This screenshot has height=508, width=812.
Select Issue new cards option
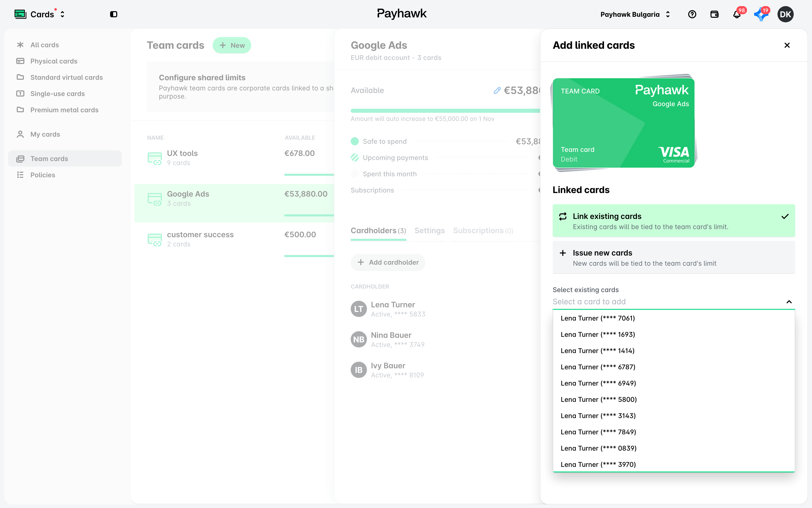[x=674, y=257]
